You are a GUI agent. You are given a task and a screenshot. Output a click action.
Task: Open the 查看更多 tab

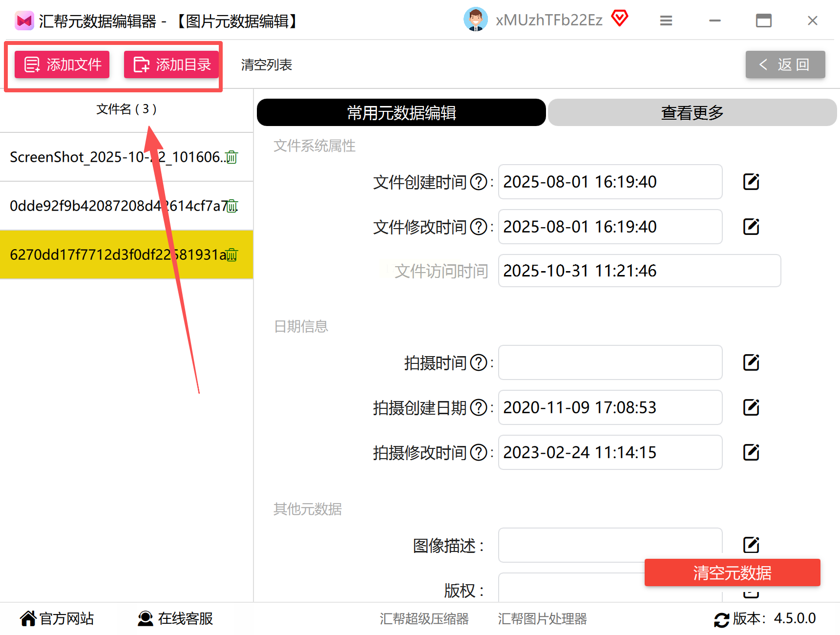click(692, 112)
